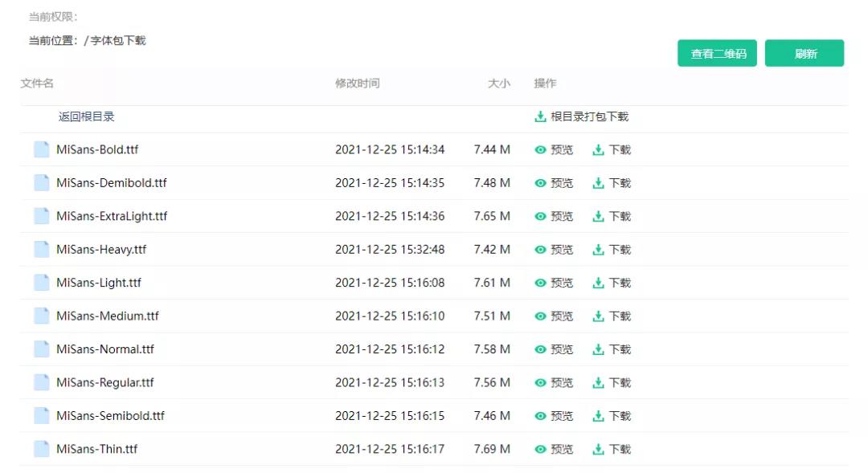Viewport: 868px width, 473px height.
Task: Click 预览 text for MiSans-Bold.ttf
Action: click(562, 150)
